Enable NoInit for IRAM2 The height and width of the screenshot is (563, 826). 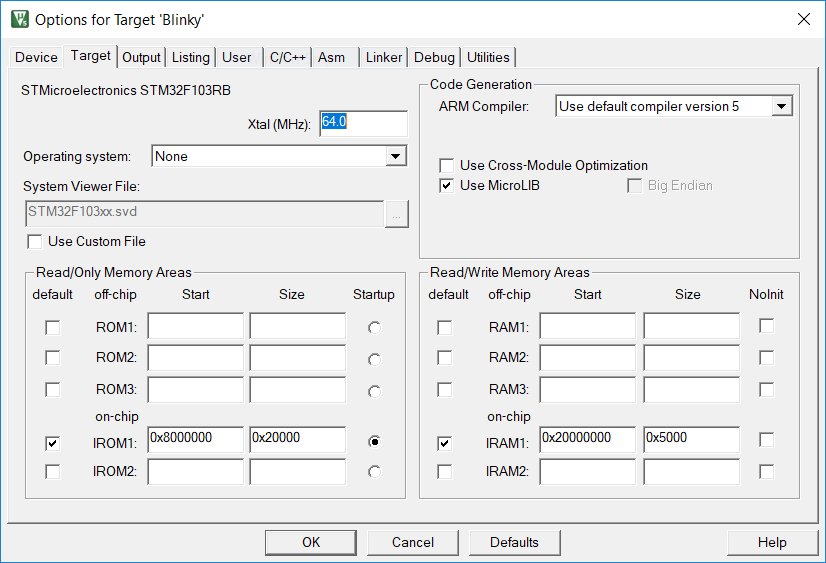pyautogui.click(x=766, y=471)
